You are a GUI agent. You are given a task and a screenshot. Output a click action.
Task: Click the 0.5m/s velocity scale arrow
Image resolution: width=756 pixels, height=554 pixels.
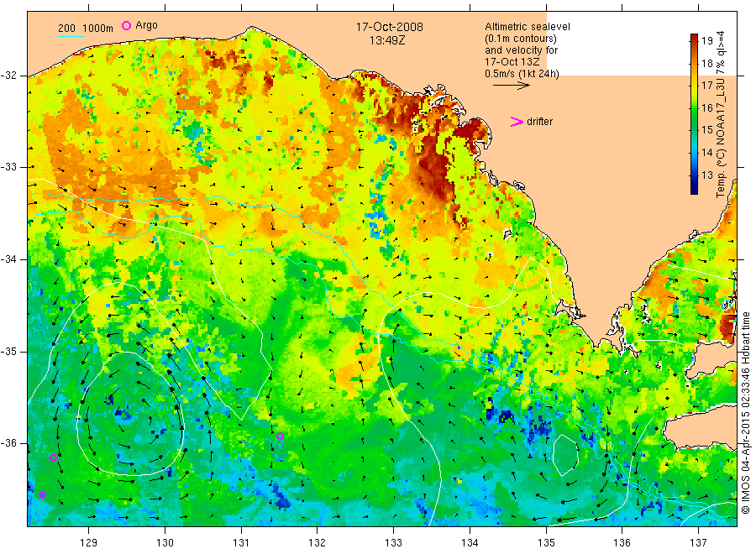tap(511, 86)
